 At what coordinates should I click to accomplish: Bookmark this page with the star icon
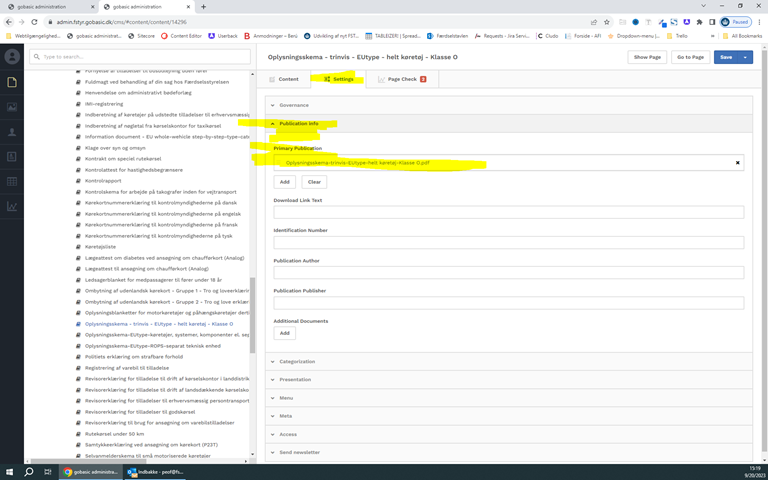[x=607, y=21]
